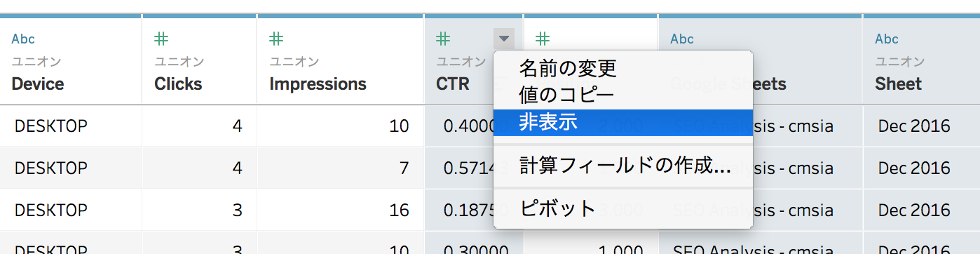
Task: Select ピボット menu entry
Action: click(x=622, y=208)
